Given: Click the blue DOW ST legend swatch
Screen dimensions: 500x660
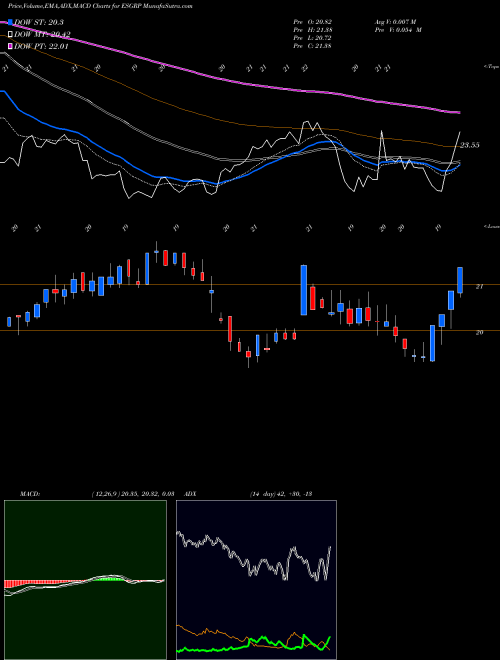Looking at the screenshot, I should point(10,22).
